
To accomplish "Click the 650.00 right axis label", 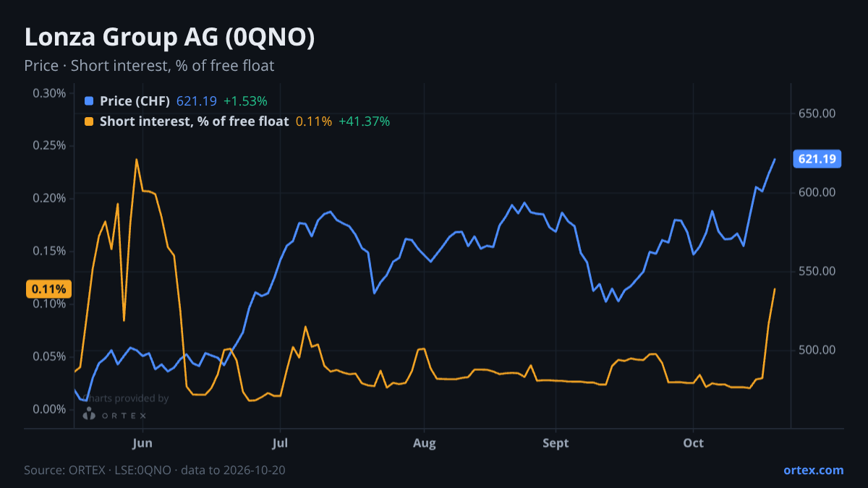I will [x=817, y=114].
